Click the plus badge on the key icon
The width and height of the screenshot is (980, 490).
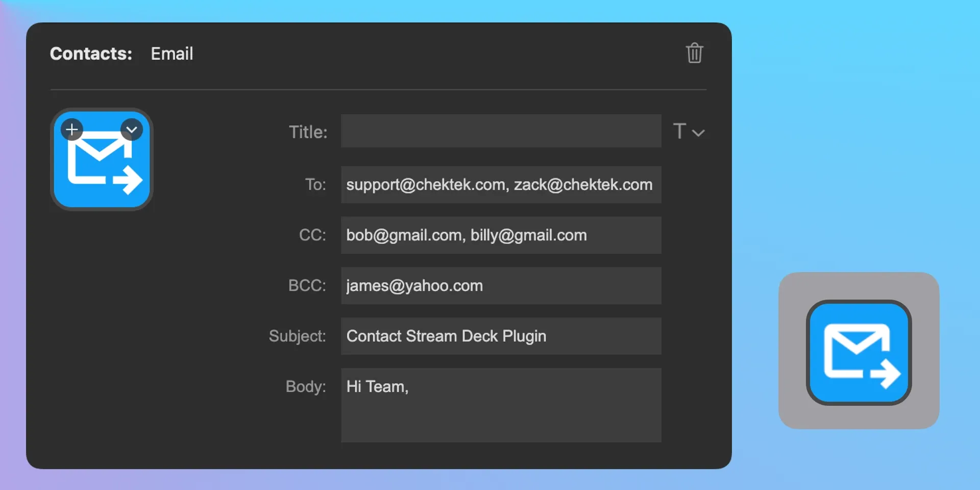pyautogui.click(x=72, y=129)
